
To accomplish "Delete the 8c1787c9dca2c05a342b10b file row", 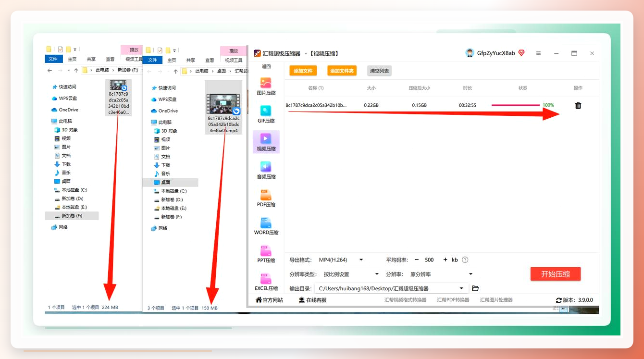I will 578,105.
